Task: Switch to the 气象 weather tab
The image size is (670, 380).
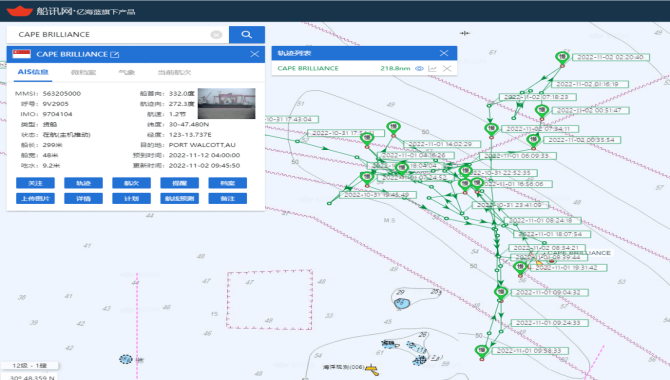Action: coord(126,72)
